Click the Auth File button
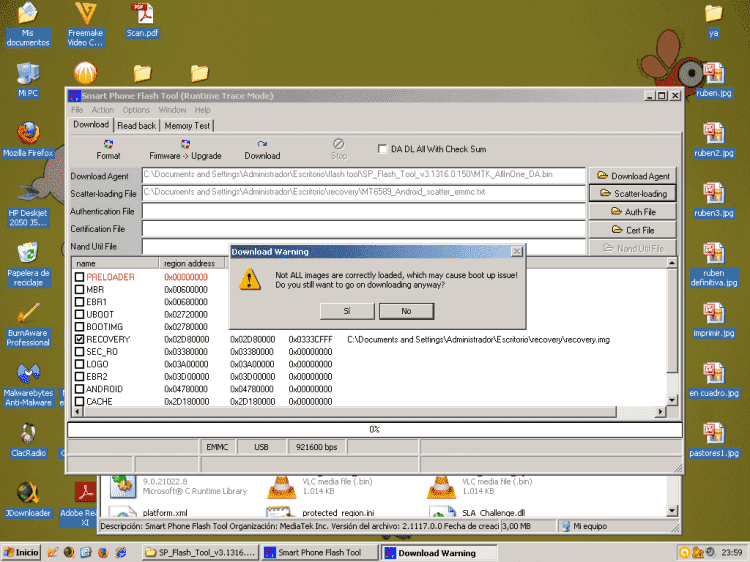This screenshot has width=750, height=562. pyautogui.click(x=633, y=212)
